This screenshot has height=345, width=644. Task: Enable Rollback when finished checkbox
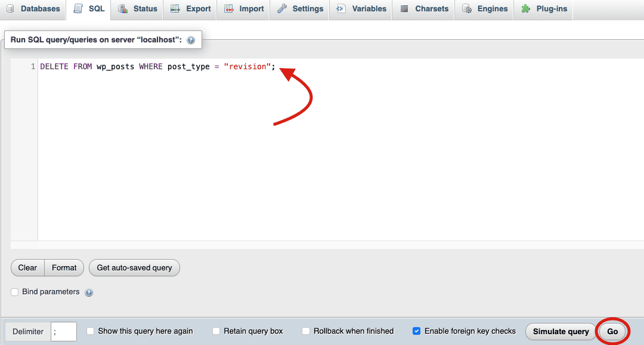point(305,331)
